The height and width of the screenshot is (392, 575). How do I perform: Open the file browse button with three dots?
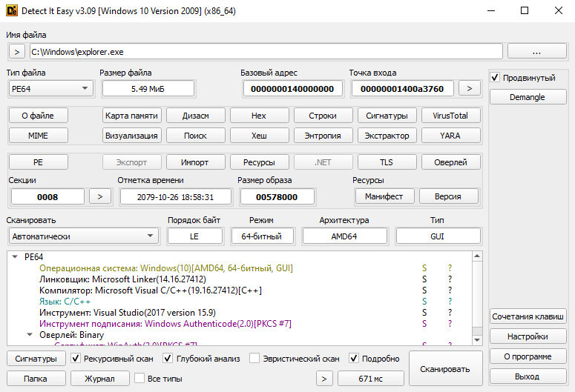pos(536,52)
